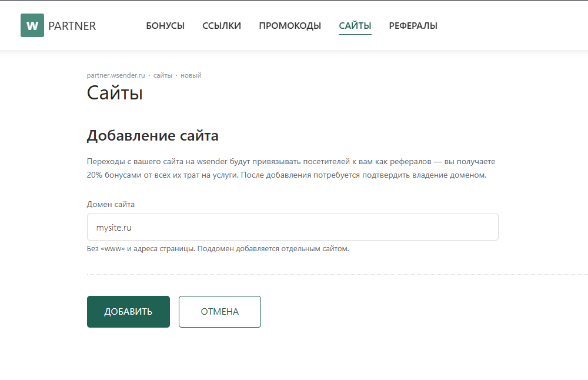Click the новый breadcrumb item
588x380 pixels.
click(191, 75)
